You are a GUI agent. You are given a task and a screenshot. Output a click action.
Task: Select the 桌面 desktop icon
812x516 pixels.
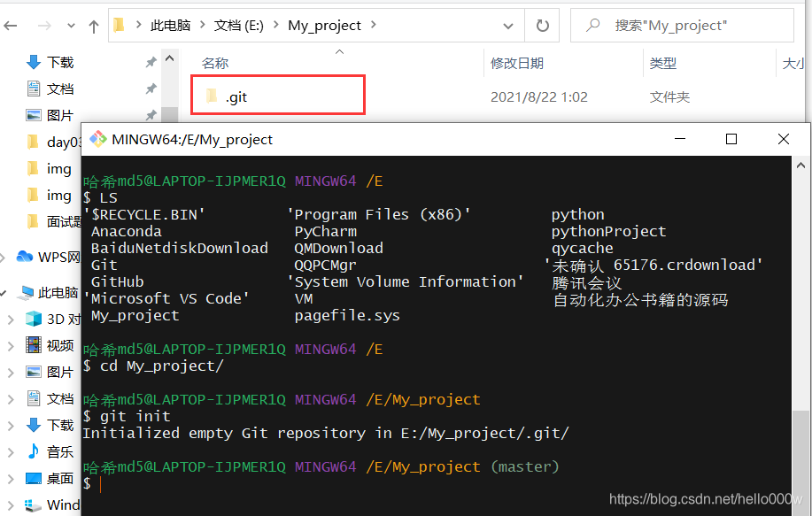[34, 478]
